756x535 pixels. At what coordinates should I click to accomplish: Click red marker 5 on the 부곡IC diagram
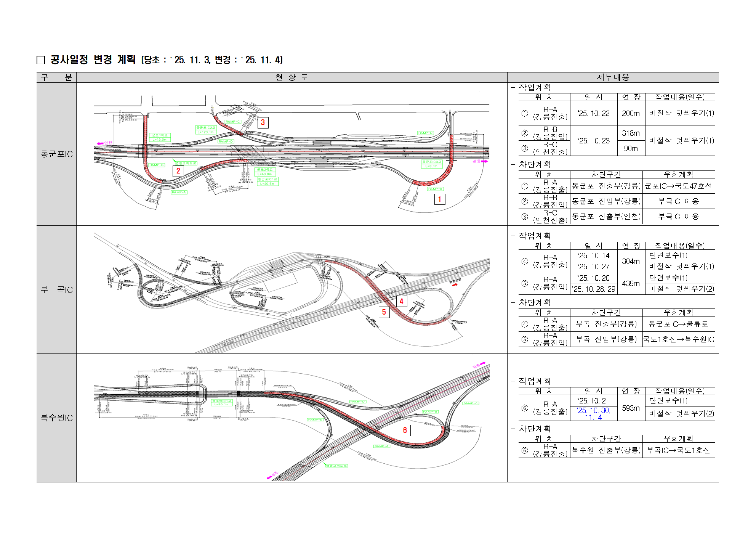[x=384, y=312]
